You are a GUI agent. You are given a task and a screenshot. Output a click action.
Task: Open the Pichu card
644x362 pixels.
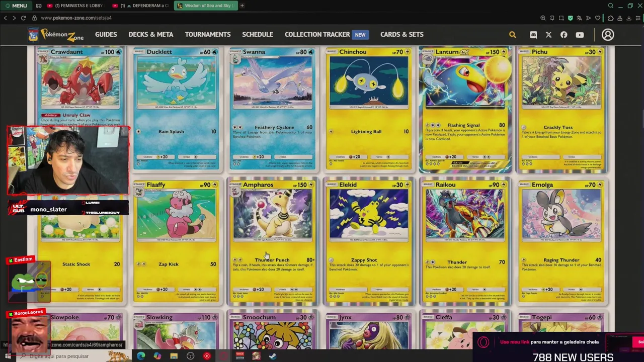click(x=561, y=109)
